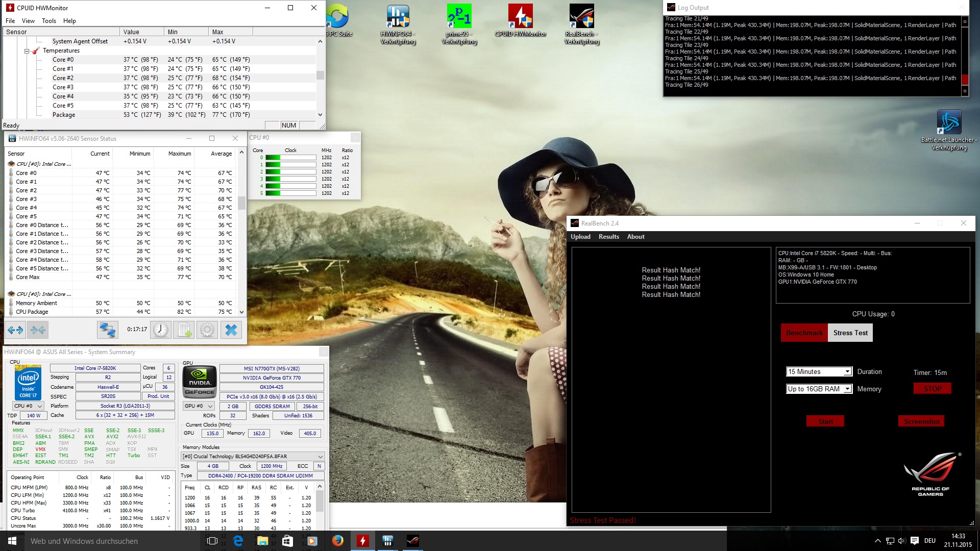Open the 15 Minutes duration dropdown
The image size is (980, 551).
847,372
